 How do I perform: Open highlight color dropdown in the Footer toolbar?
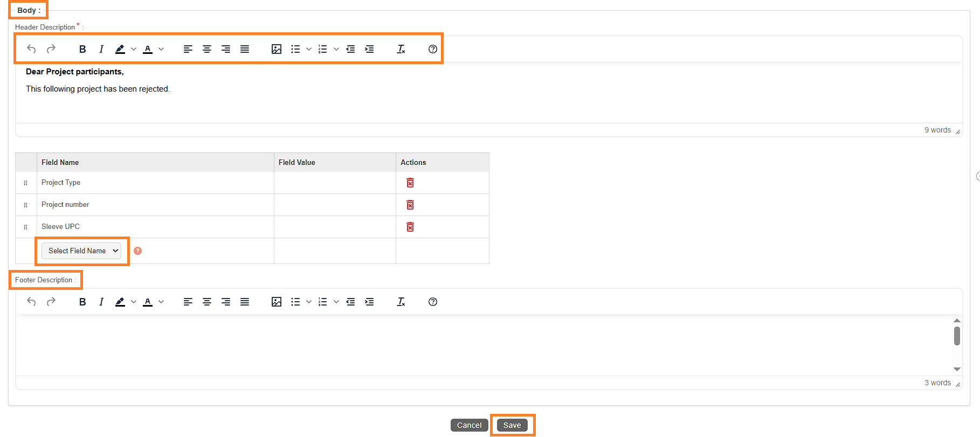pyautogui.click(x=134, y=302)
